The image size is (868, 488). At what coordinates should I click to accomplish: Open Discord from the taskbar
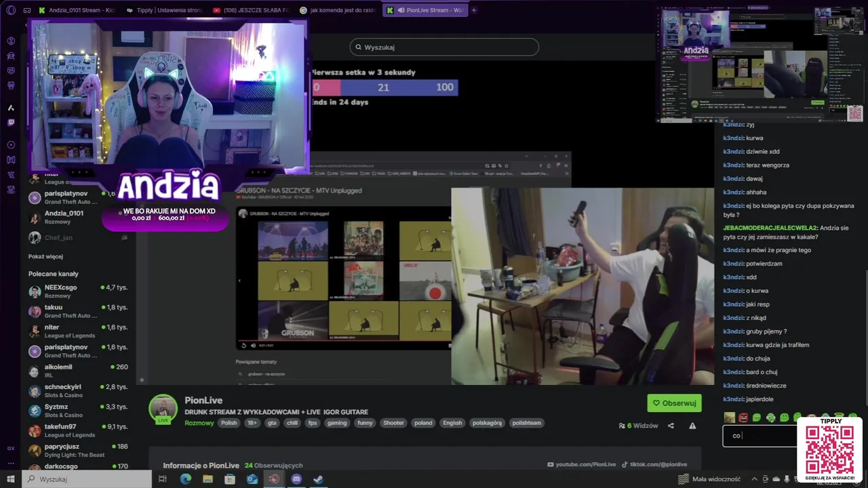(x=296, y=479)
